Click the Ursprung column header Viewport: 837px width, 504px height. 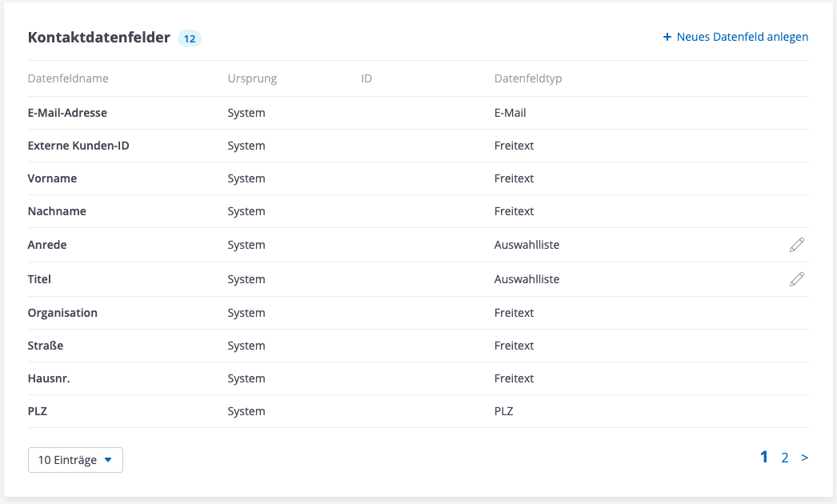pos(252,78)
